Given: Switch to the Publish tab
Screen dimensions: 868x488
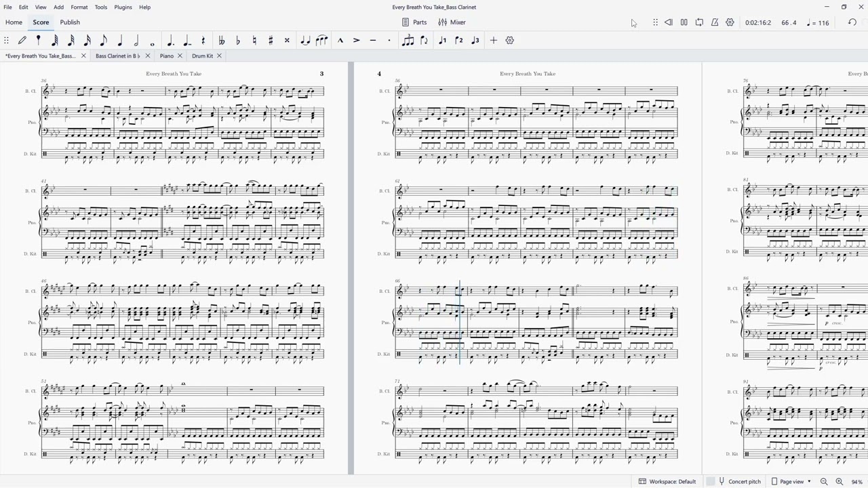Looking at the screenshot, I should (70, 22).
